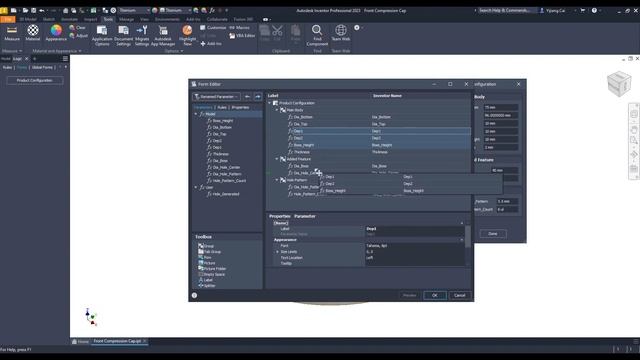Select Picture Folder in the Toolbox
The image size is (640, 360).
[x=212, y=269]
